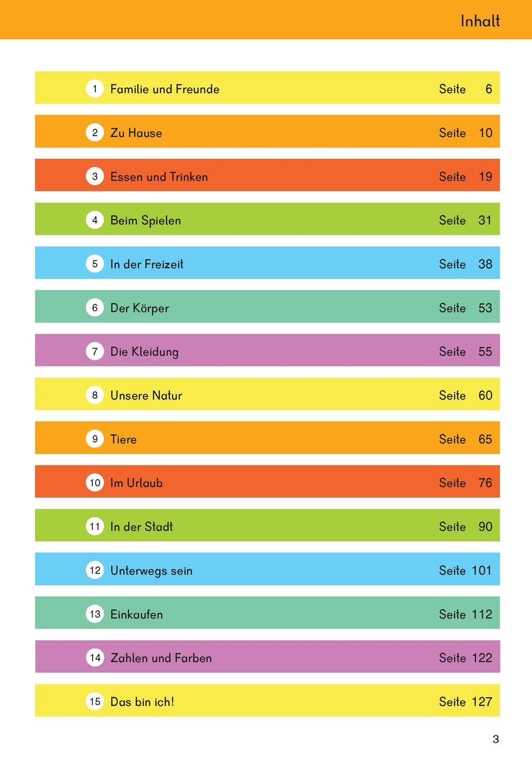This screenshot has width=532, height=761.
Task: Click the page number 3 footer
Action: pyautogui.click(x=496, y=739)
